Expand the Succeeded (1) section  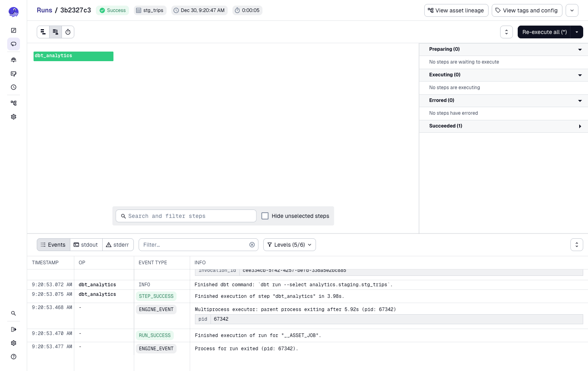tap(580, 126)
